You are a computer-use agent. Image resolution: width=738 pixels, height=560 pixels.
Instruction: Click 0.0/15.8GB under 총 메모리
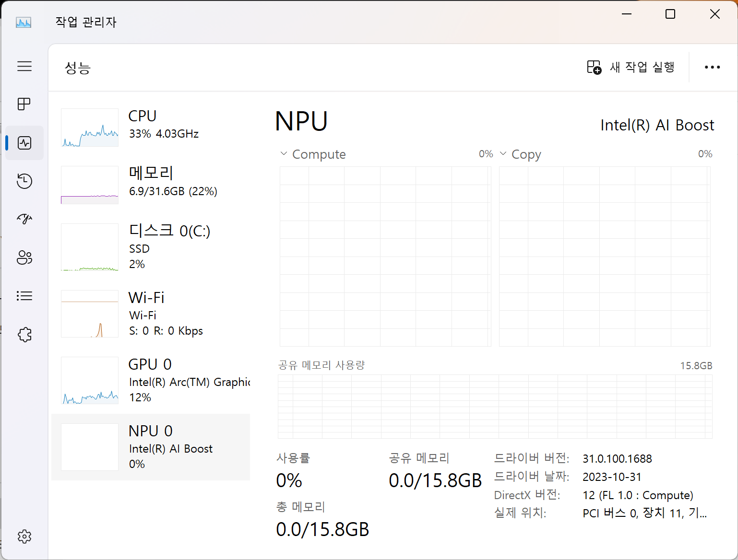tap(322, 529)
